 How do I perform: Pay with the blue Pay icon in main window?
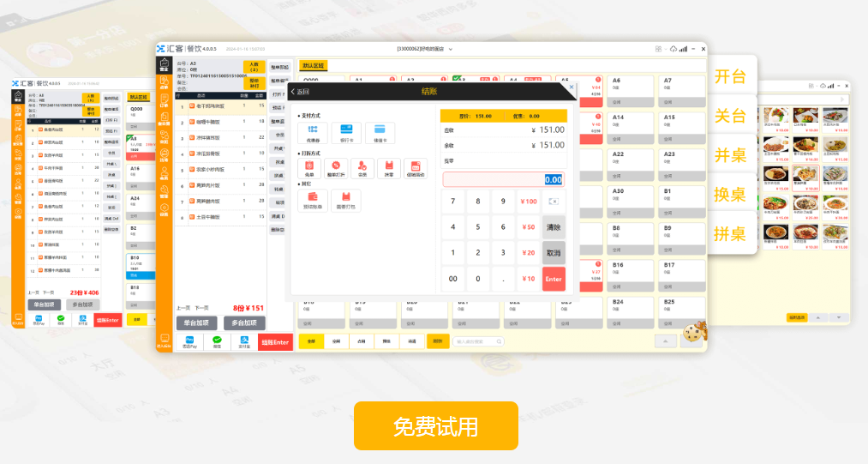pos(190,342)
